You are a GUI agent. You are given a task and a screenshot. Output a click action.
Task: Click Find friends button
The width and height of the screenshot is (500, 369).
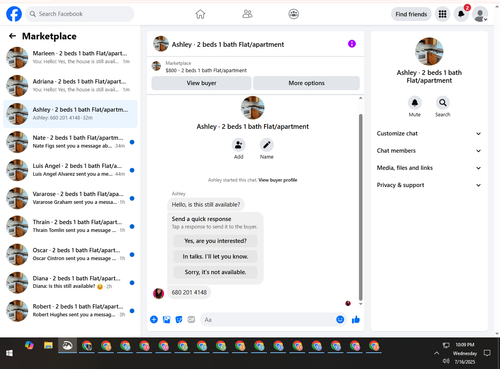click(411, 14)
